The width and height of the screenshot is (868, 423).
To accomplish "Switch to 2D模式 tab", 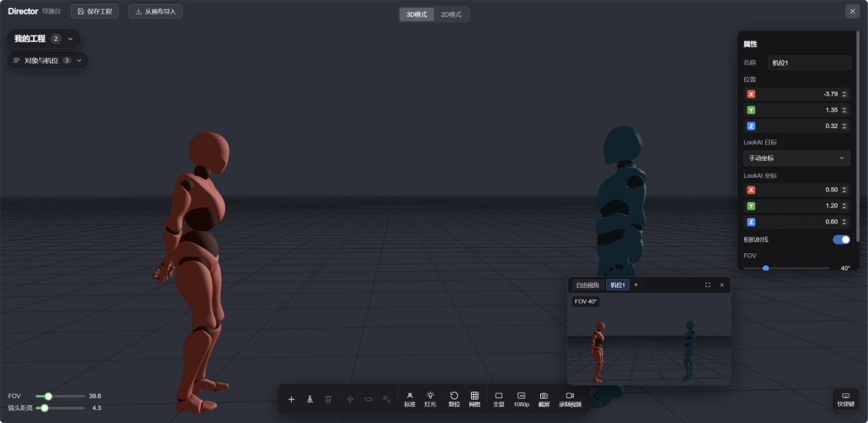I will 451,14.
